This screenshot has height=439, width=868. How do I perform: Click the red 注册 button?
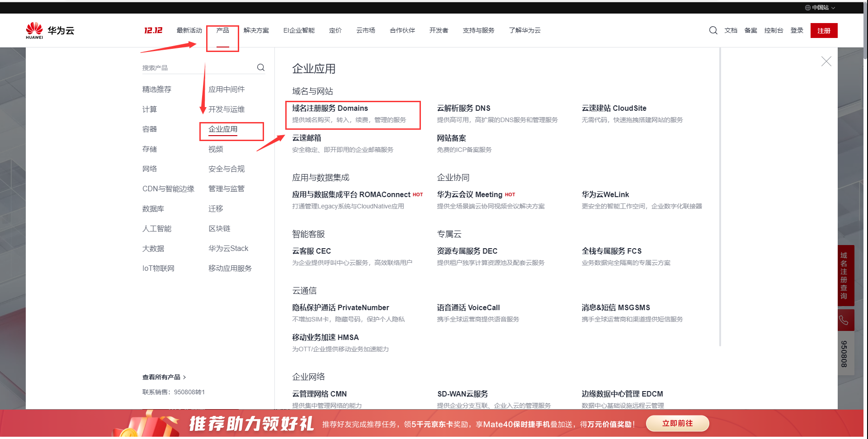824,31
